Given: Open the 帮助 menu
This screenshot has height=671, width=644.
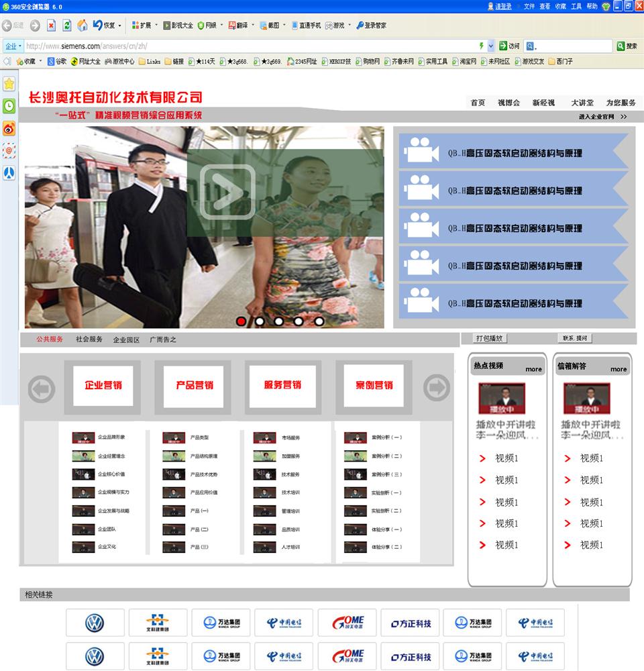Looking at the screenshot, I should click(592, 7).
